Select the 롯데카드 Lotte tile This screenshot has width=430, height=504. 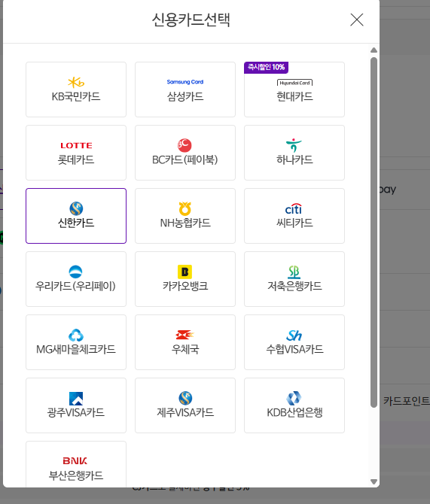click(x=76, y=153)
